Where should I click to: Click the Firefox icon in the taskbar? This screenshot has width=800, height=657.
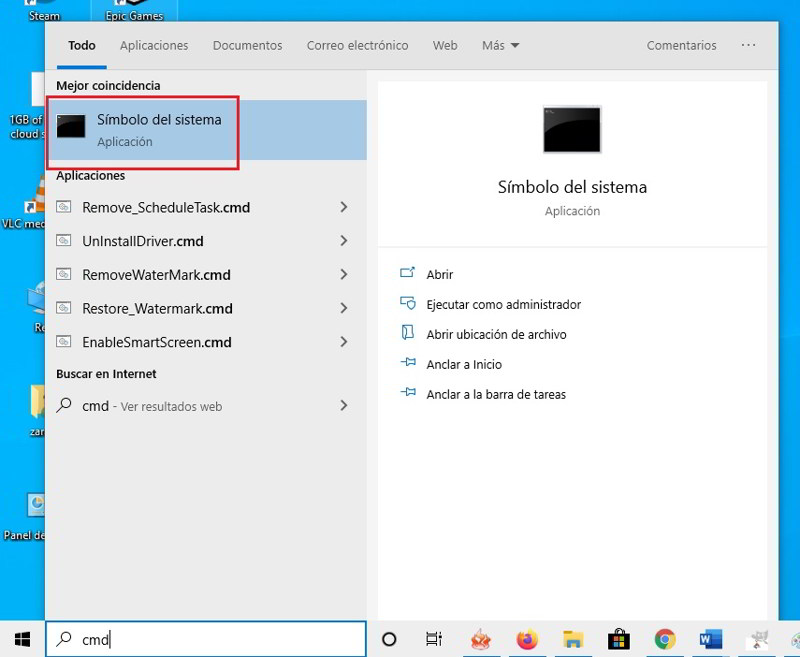(x=527, y=639)
